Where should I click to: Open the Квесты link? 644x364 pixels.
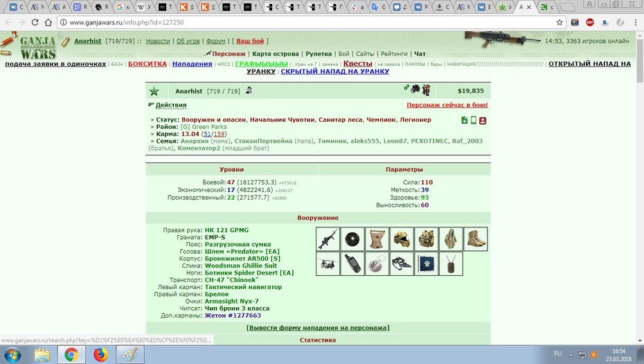[x=358, y=63]
